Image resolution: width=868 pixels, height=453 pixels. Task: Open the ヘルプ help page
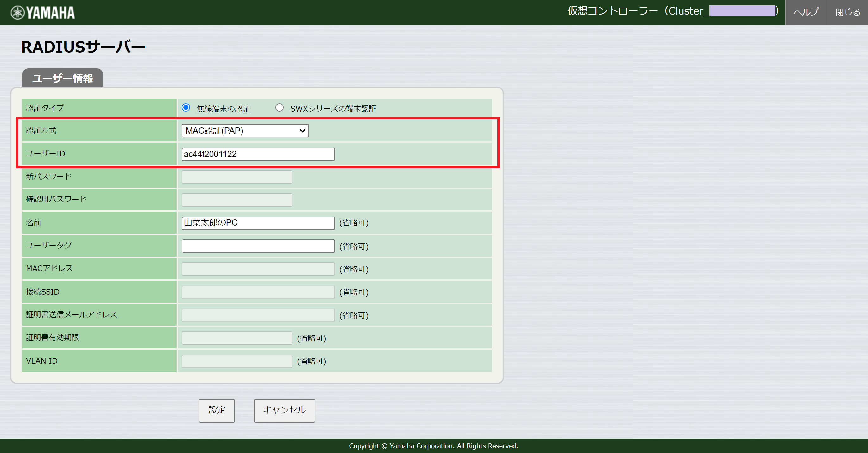pyautogui.click(x=806, y=12)
